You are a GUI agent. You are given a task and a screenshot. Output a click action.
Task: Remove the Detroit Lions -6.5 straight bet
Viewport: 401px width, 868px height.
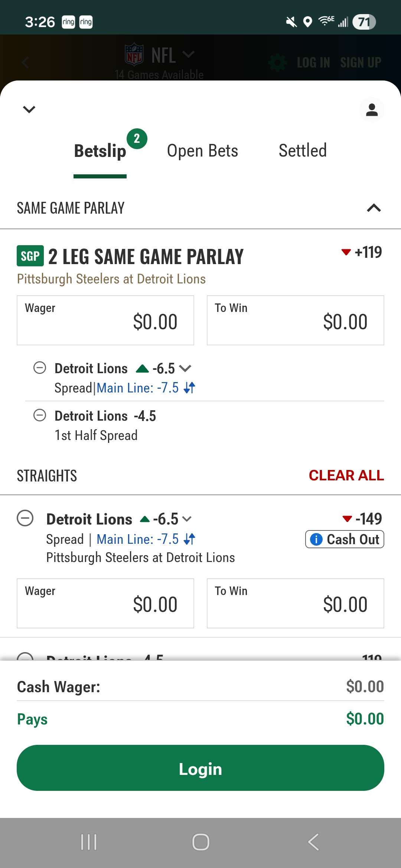25,518
